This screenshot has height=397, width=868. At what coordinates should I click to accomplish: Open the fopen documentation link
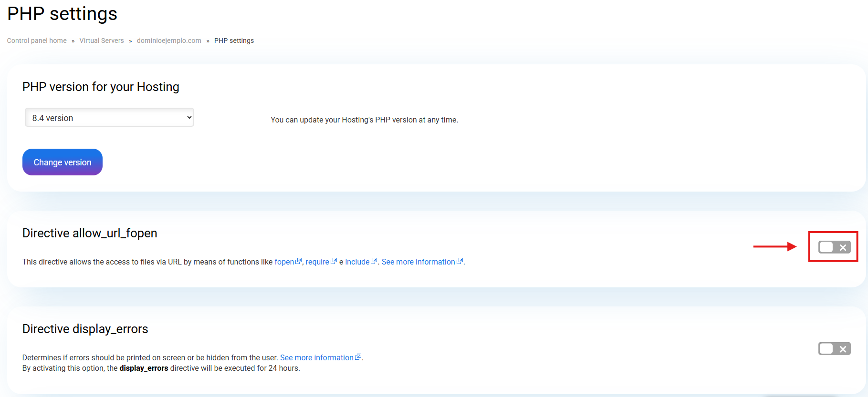284,262
